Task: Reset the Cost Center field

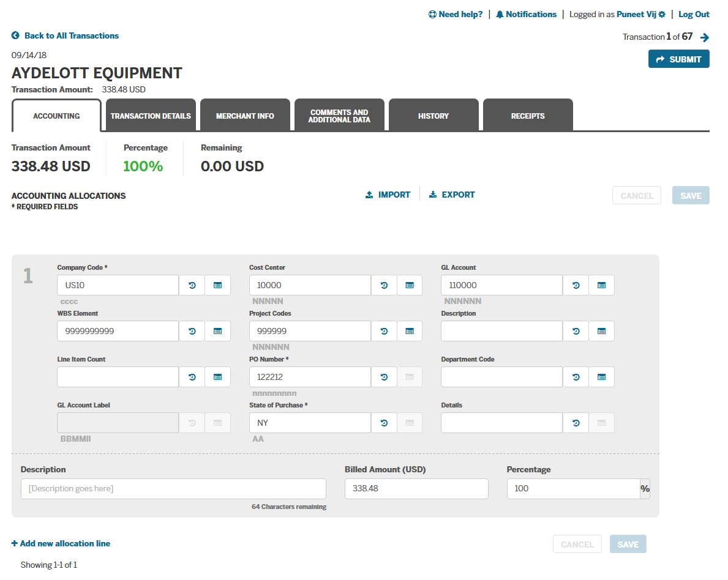Action: [384, 285]
